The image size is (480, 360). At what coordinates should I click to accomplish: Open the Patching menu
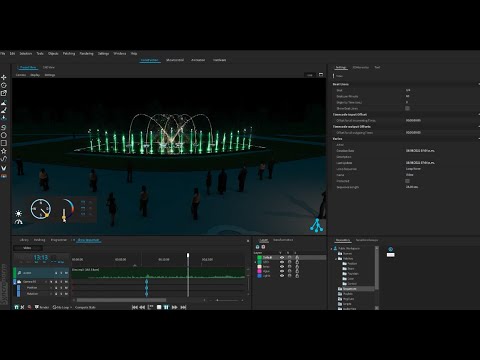click(69, 53)
